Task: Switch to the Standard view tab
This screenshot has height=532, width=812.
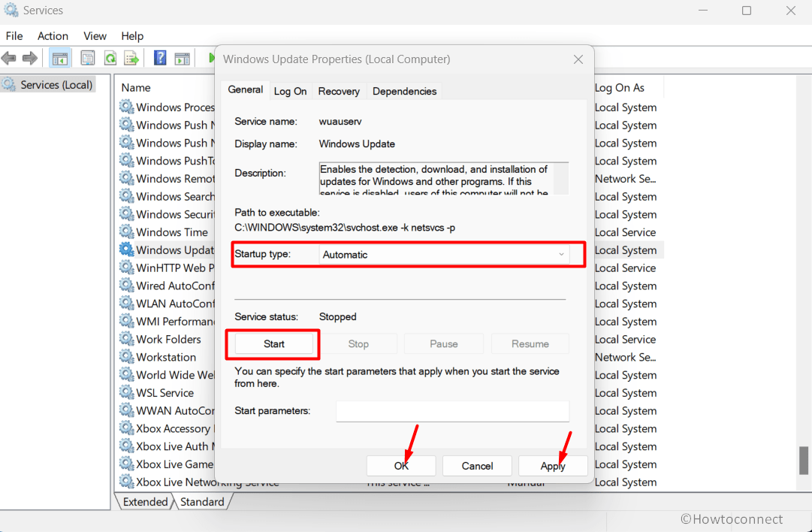Action: 202,501
